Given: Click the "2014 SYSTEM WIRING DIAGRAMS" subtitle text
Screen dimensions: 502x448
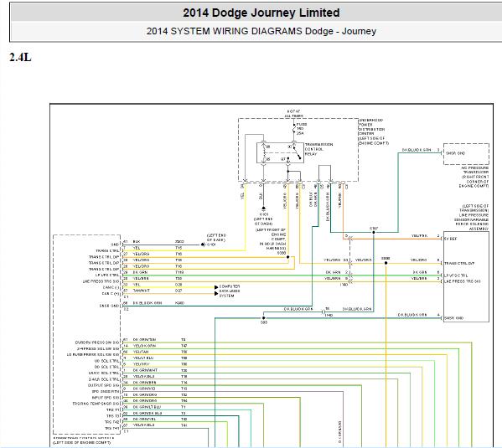Looking at the screenshot, I should (x=224, y=31).
